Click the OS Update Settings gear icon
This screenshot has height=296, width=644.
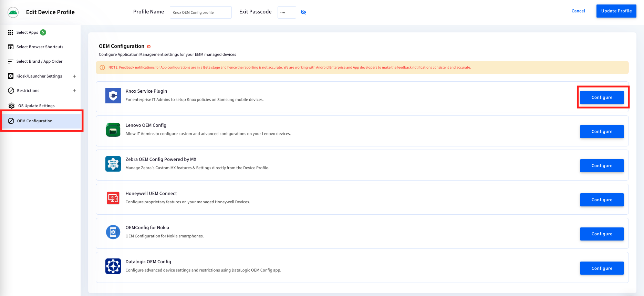click(11, 106)
